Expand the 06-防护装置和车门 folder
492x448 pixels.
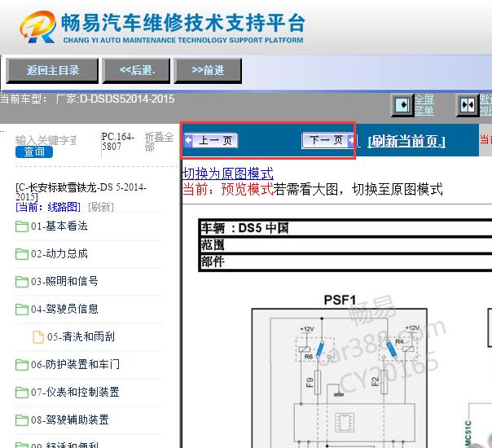pos(75,365)
